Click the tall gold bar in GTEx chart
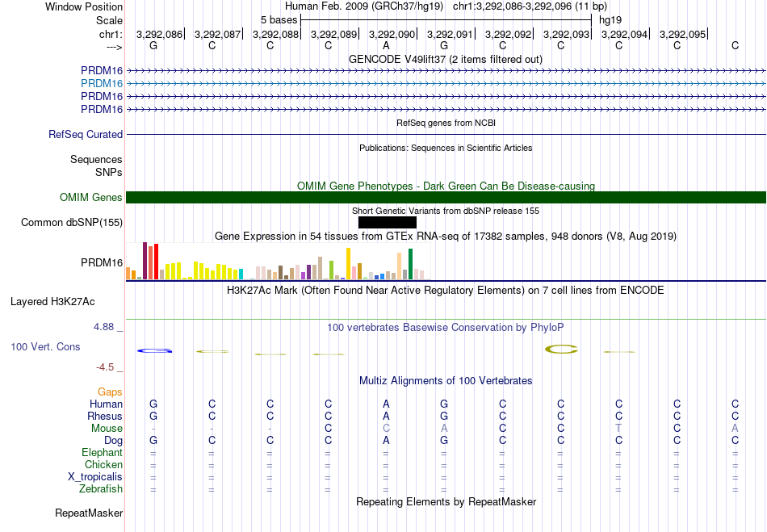This screenshot has height=532, width=767. 348,263
